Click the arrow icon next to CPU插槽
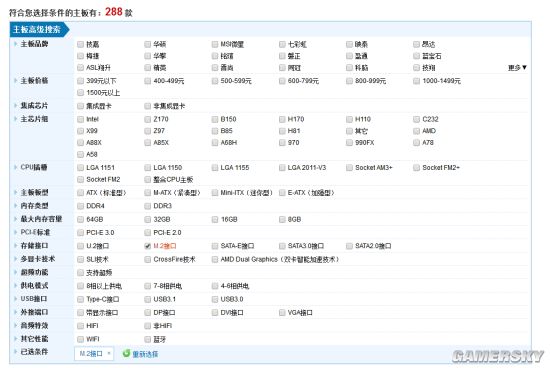Image resolution: width=550 pixels, height=368 pixels. (15, 167)
